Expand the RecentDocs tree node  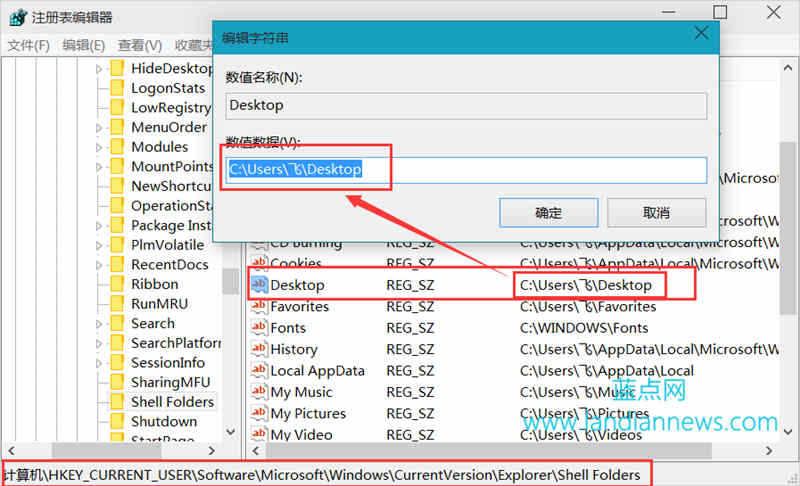(99, 265)
